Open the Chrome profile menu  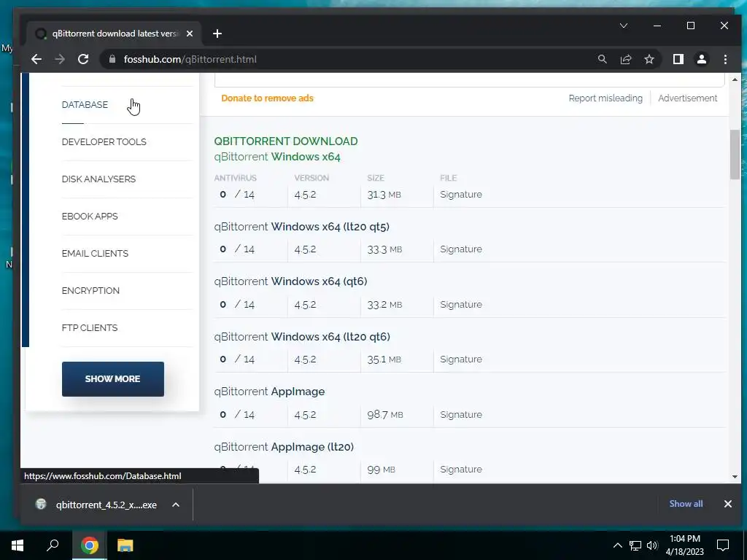click(702, 59)
